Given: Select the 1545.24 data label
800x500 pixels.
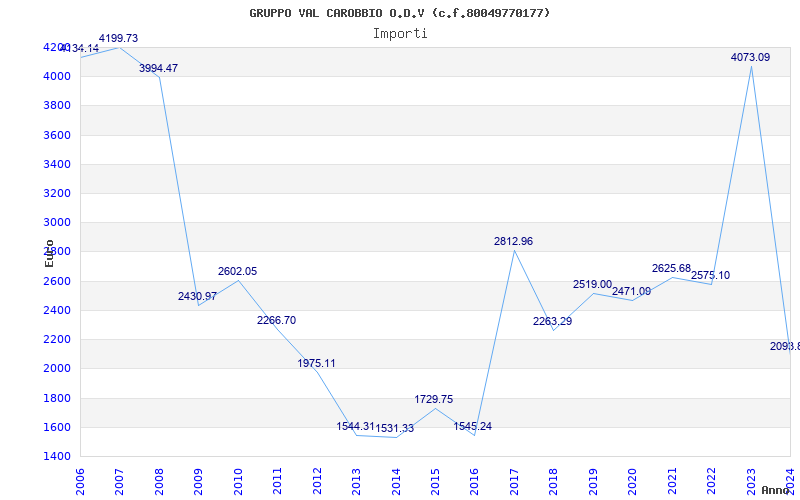Looking at the screenshot, I should (473, 426).
